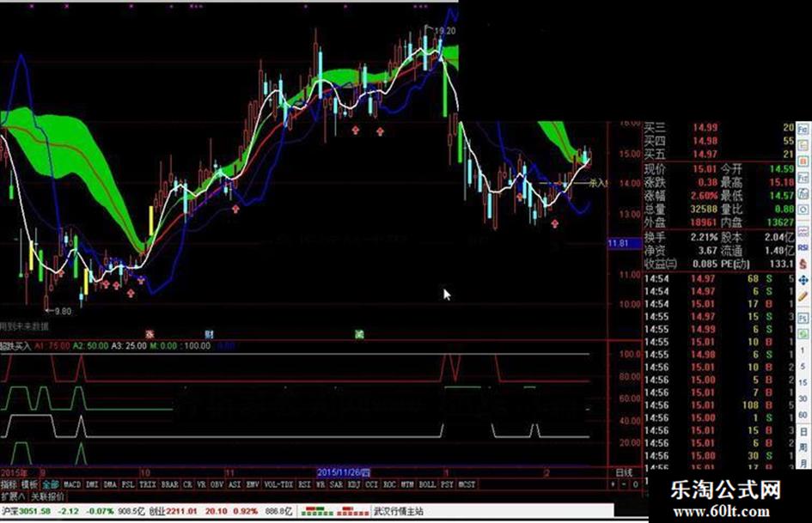
Task: Switch to FSL indicator
Action: pos(128,484)
